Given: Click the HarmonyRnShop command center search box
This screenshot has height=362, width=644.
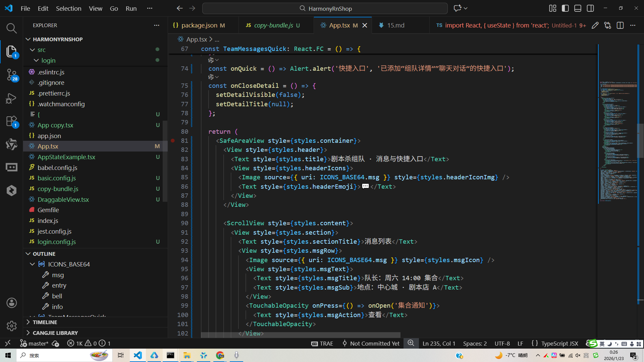Looking at the screenshot, I should tap(325, 8).
